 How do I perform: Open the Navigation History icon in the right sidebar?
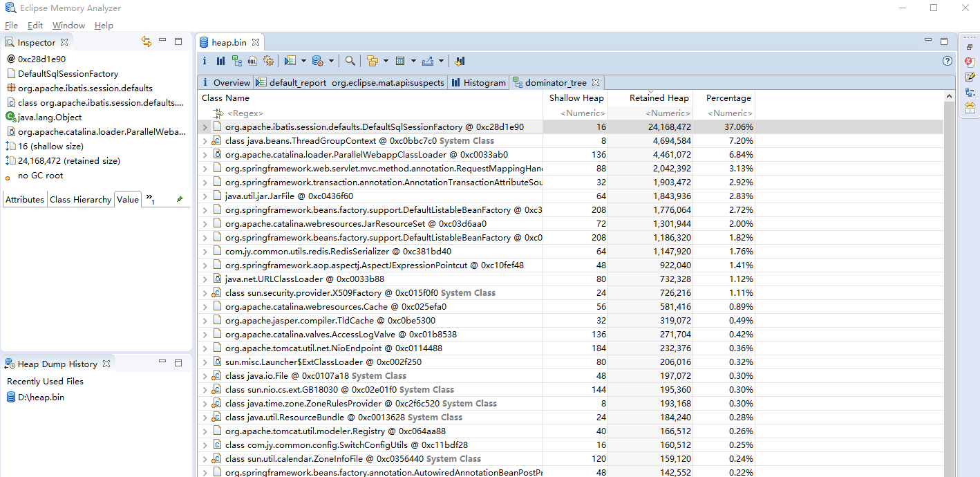pos(970,92)
